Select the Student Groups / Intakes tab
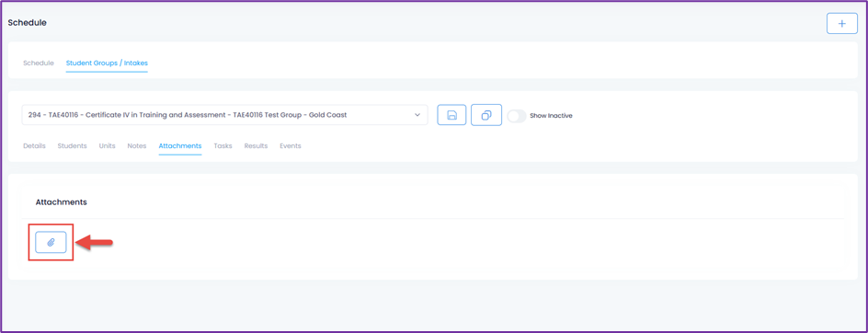The width and height of the screenshot is (868, 333). click(x=107, y=63)
